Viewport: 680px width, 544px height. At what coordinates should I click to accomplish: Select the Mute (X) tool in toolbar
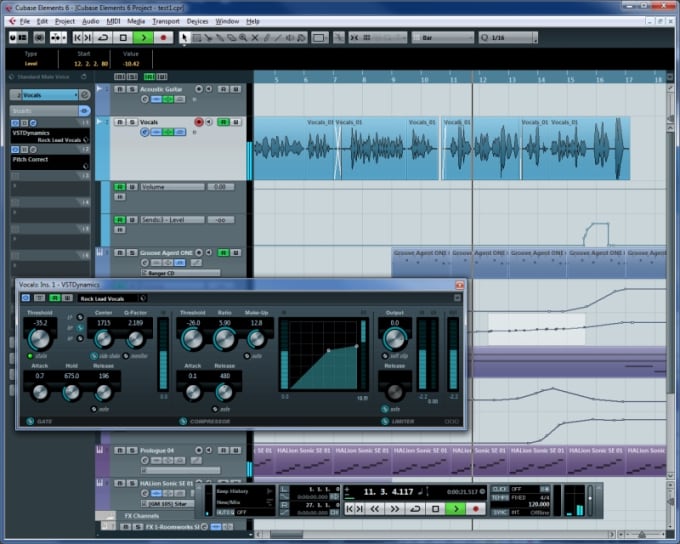point(255,38)
